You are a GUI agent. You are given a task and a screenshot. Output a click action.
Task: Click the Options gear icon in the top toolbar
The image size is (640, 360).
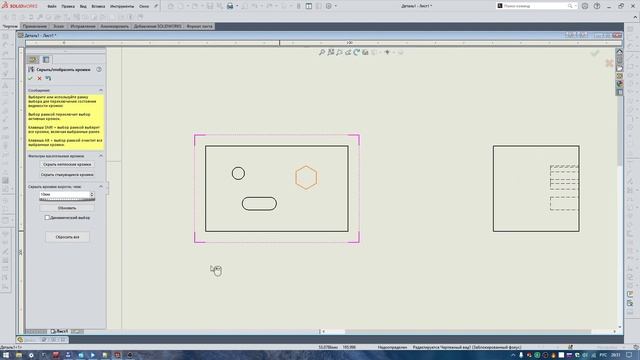click(x=329, y=6)
